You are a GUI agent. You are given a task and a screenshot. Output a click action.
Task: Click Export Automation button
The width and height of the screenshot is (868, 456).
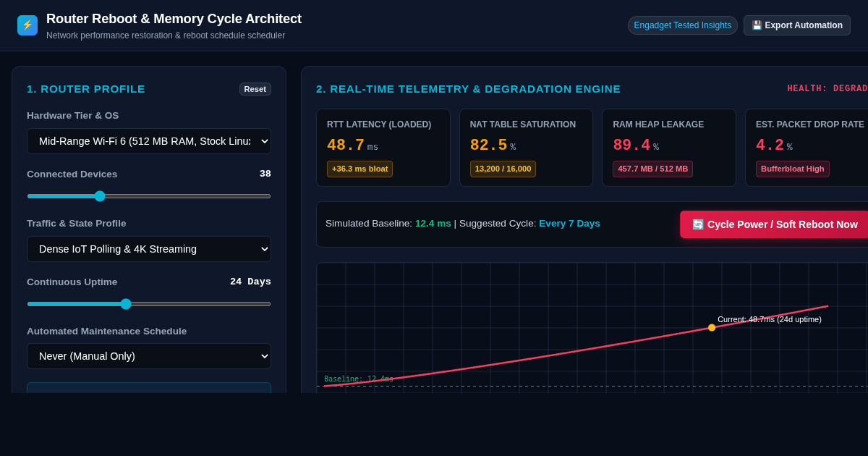pyautogui.click(x=797, y=25)
